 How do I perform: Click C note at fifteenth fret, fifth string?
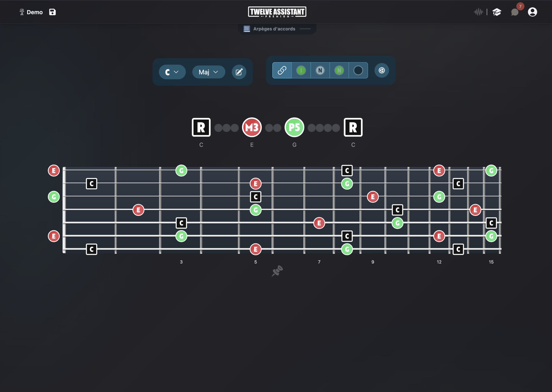(x=491, y=223)
